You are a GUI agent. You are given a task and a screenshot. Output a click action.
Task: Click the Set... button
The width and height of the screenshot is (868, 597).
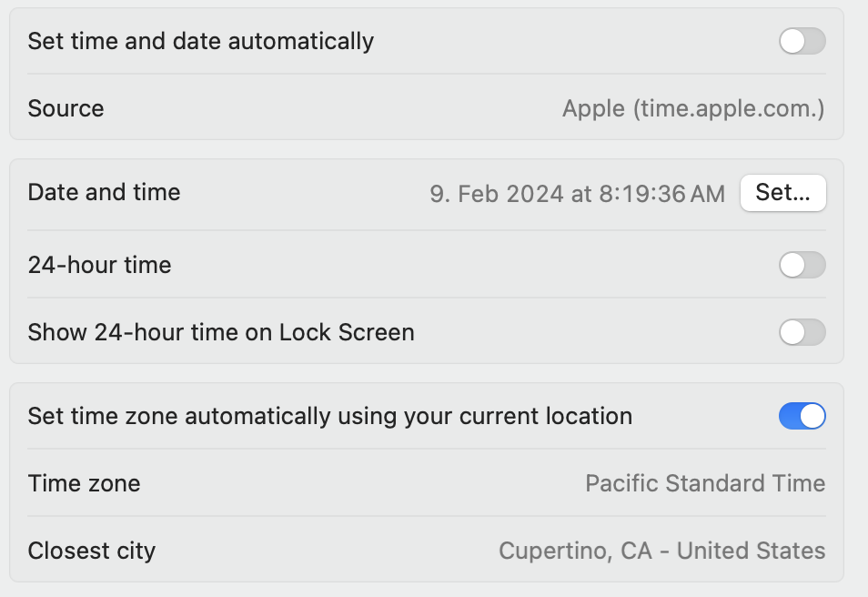pyautogui.click(x=783, y=193)
